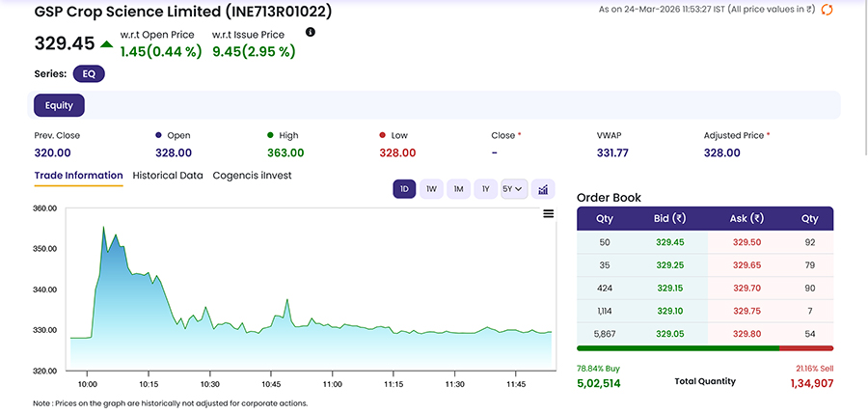The image size is (868, 414).
Task: Click the orange refresh icon
Action: click(827, 10)
